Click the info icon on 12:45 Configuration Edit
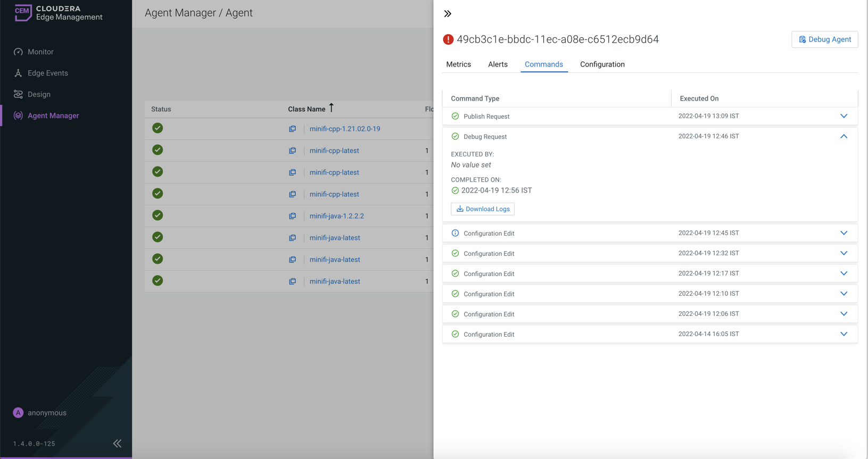The width and height of the screenshot is (868, 459). click(x=455, y=233)
